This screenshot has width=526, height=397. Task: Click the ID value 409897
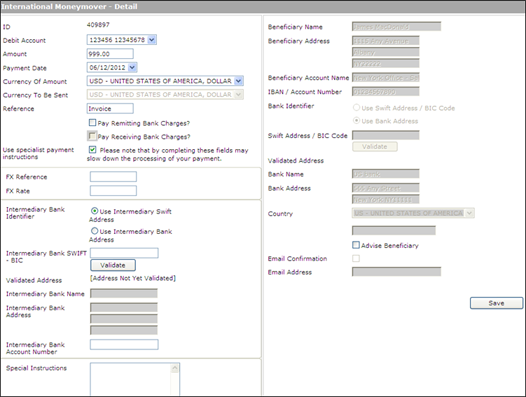coord(98,24)
